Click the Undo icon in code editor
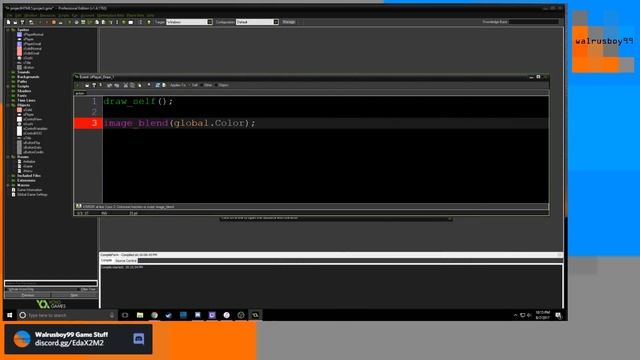 [109, 85]
